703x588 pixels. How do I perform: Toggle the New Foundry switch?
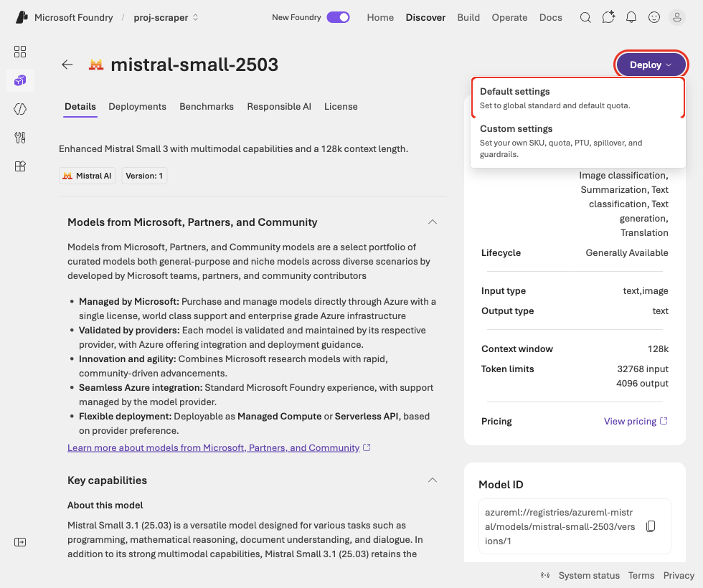(x=338, y=17)
